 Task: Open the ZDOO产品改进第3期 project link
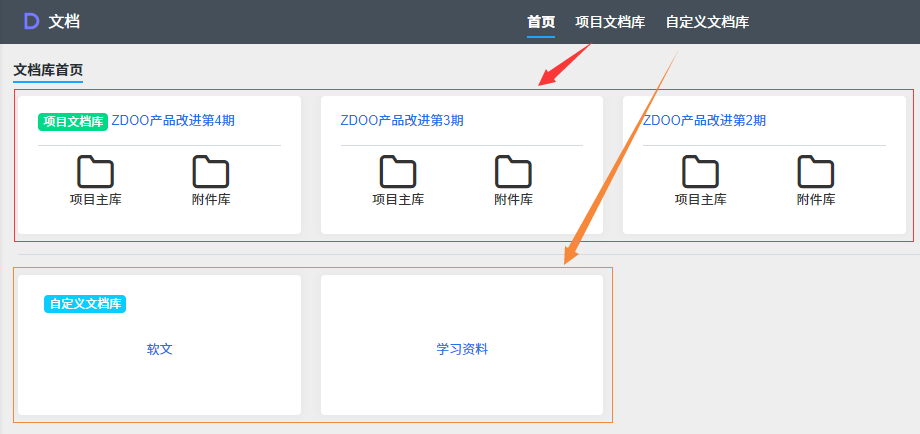click(x=402, y=121)
